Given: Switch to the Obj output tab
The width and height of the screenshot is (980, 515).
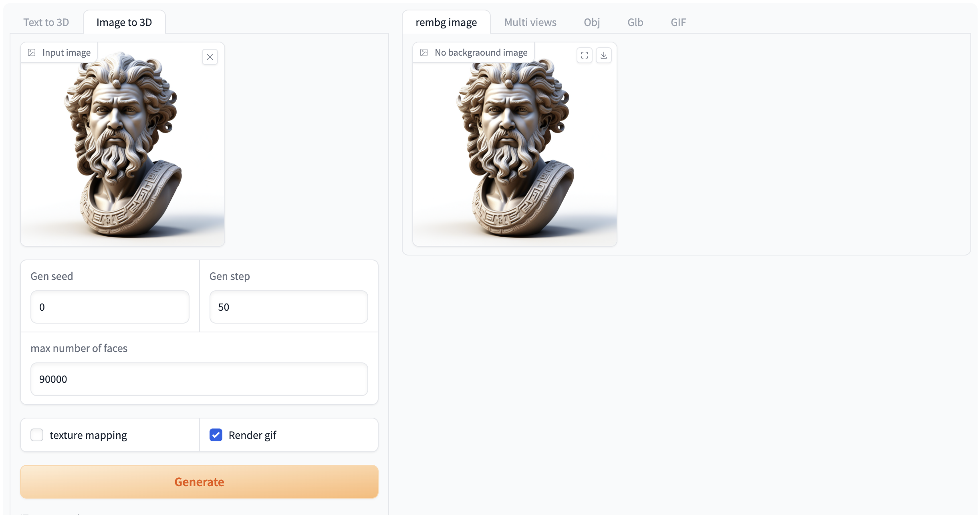Looking at the screenshot, I should click(x=592, y=22).
